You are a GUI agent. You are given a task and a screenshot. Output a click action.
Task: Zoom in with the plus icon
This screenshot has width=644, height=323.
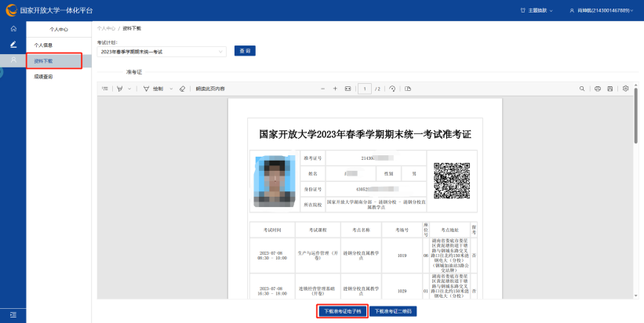tap(335, 89)
